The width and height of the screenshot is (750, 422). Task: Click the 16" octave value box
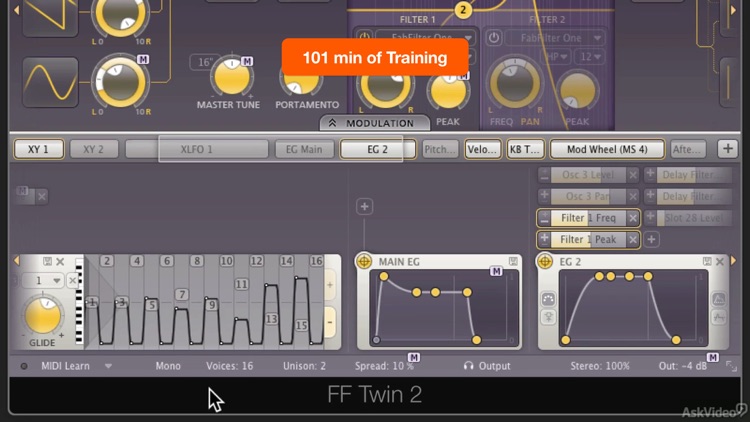point(205,62)
